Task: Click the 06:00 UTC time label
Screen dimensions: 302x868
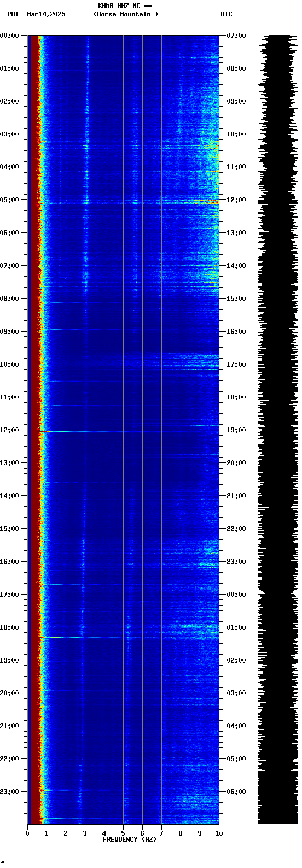Action: (x=236, y=792)
